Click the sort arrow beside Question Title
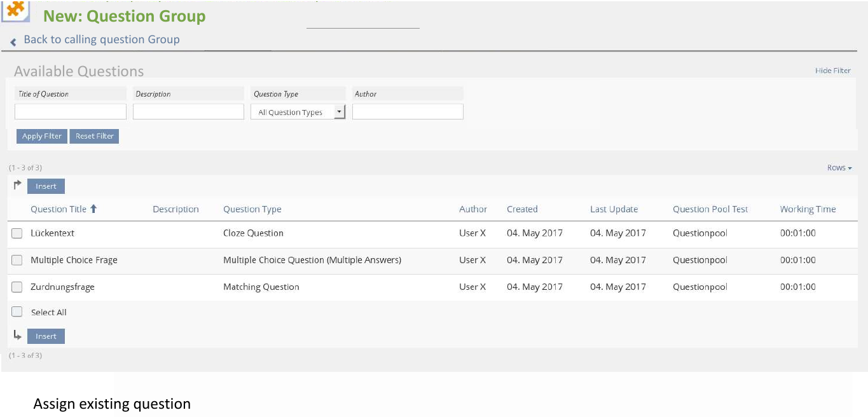The image size is (868, 417). click(93, 209)
